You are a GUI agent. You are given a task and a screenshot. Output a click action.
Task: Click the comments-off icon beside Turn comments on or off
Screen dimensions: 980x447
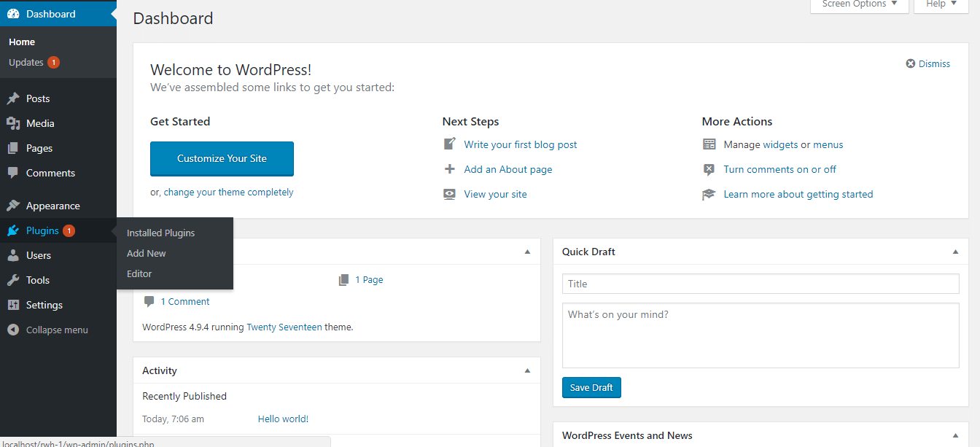[709, 169]
